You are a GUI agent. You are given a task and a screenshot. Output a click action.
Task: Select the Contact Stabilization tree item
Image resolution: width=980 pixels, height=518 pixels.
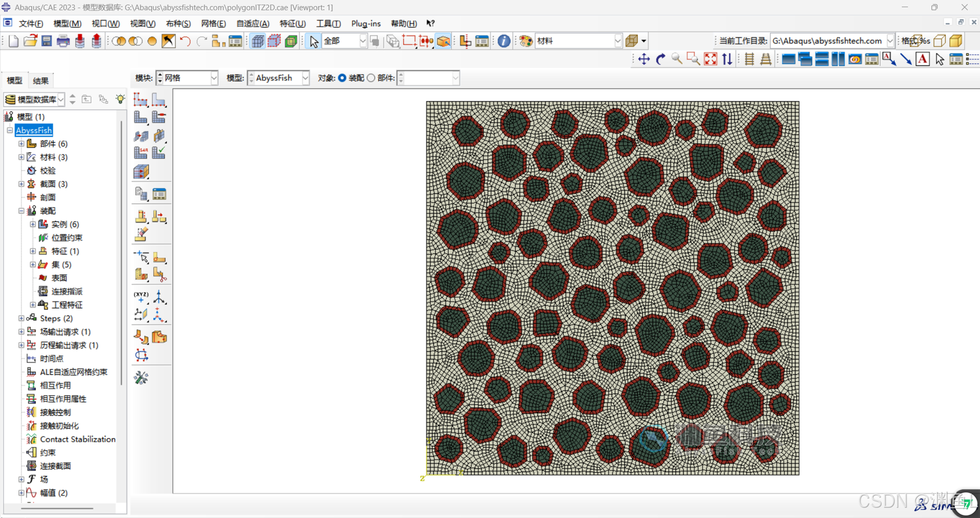tap(77, 439)
